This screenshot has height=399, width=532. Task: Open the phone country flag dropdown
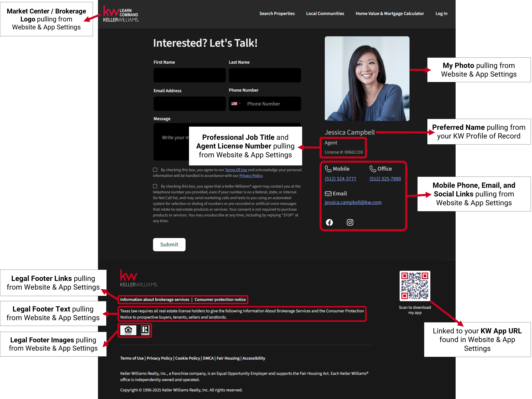(236, 104)
